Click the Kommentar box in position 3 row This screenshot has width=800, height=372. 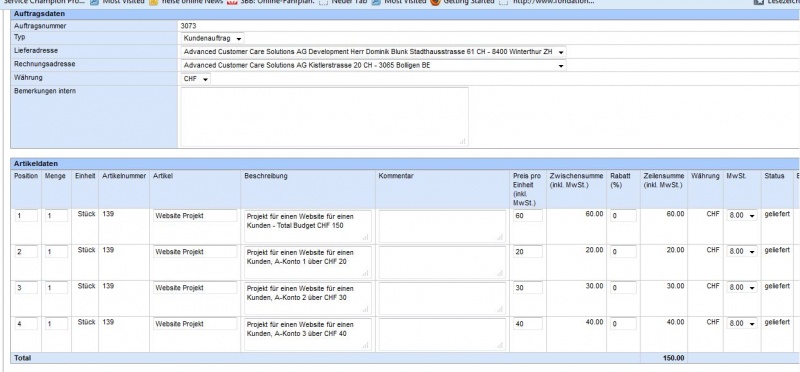pyautogui.click(x=442, y=299)
